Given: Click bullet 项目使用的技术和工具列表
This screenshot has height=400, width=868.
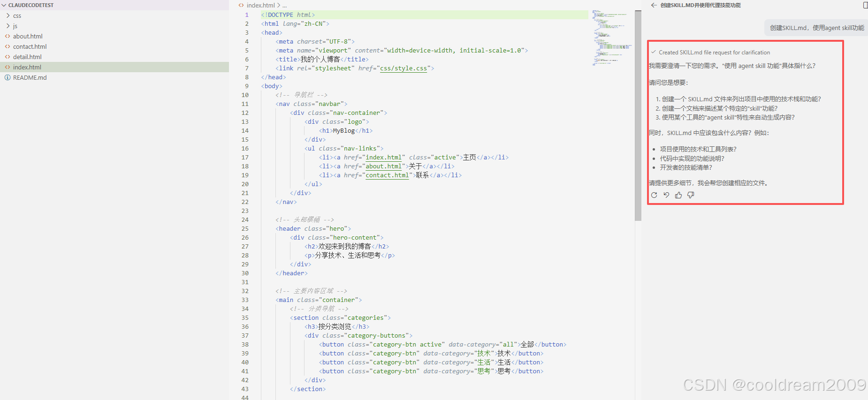Looking at the screenshot, I should 698,149.
